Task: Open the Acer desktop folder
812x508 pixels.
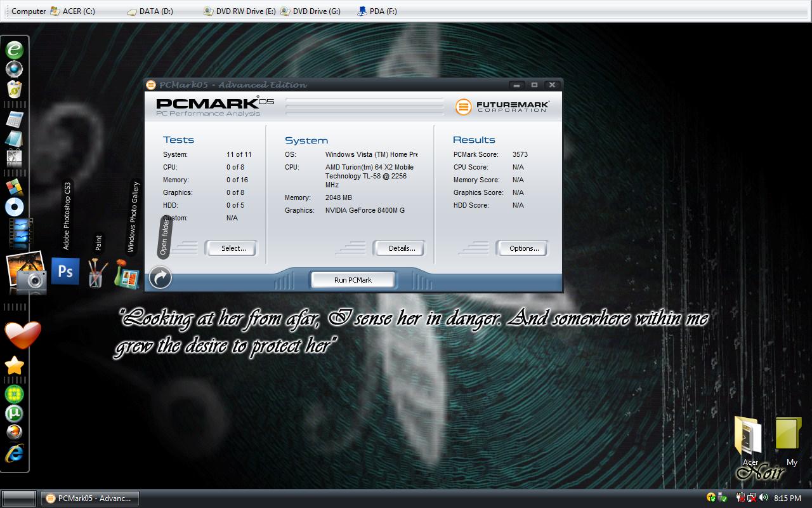Action: coord(750,440)
